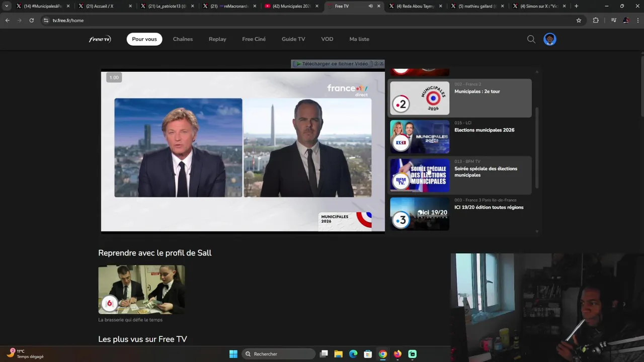Open a new browser tab

tap(576, 6)
